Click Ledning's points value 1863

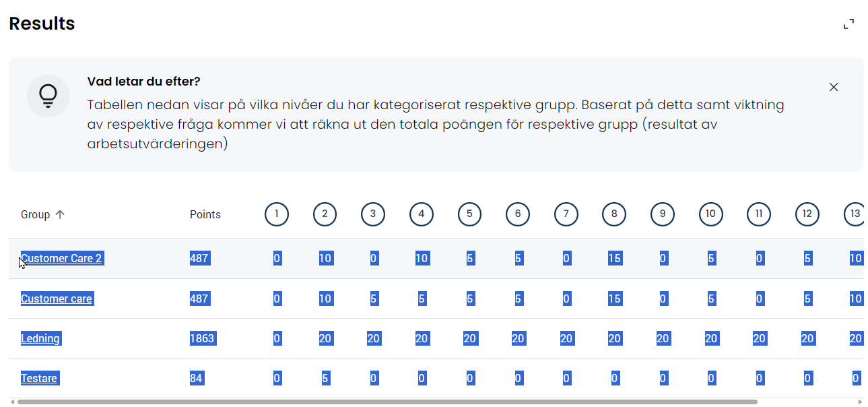[x=202, y=338]
